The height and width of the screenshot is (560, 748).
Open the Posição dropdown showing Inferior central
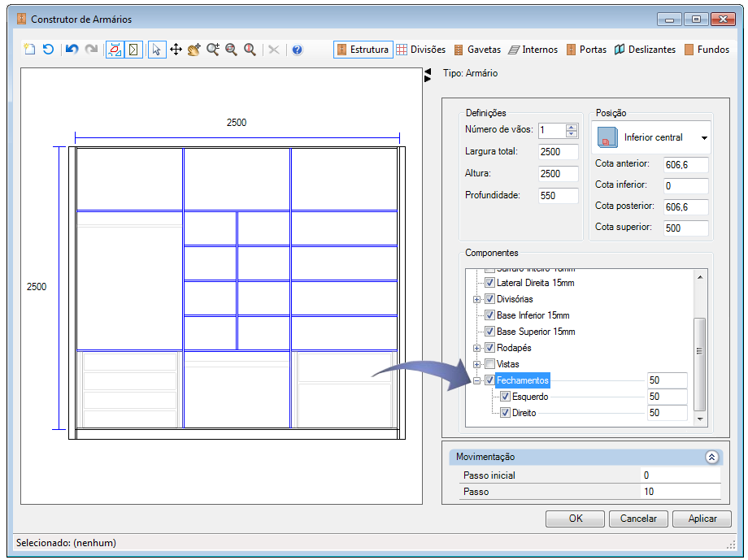coord(651,137)
